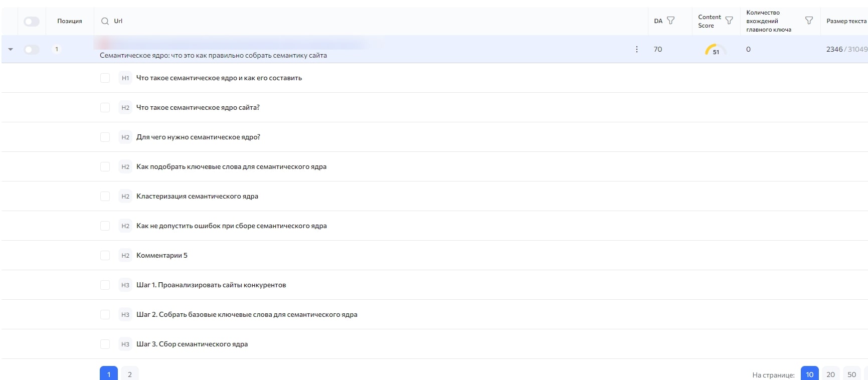Click the Content Score gauge showing 51
Screen dimensions: 868x380
tap(715, 50)
